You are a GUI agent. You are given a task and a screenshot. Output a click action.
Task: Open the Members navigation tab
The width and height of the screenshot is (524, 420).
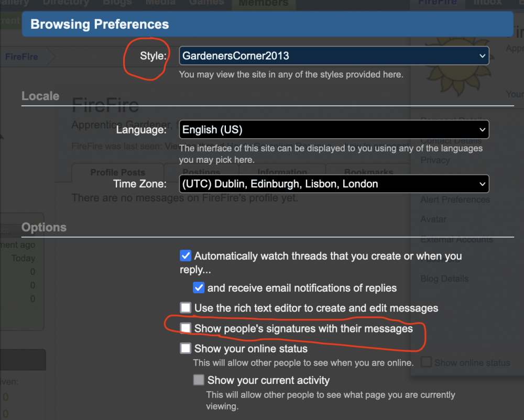click(x=264, y=3)
